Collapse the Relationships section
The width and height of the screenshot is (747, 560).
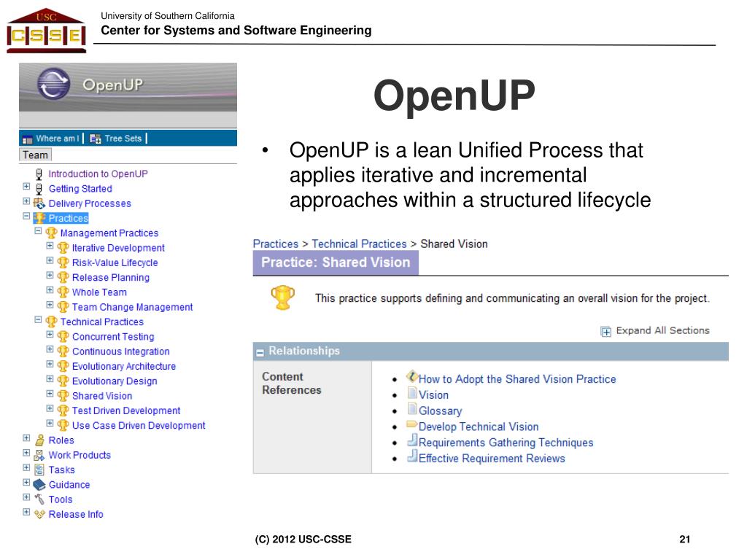point(260,353)
